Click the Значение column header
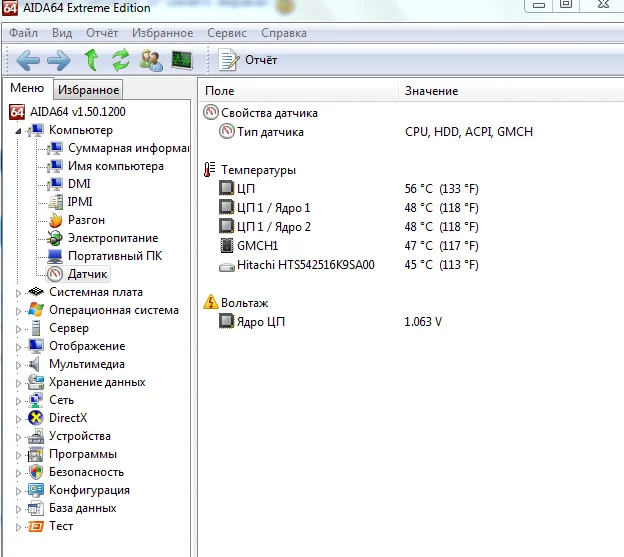624x557 pixels. point(511,91)
